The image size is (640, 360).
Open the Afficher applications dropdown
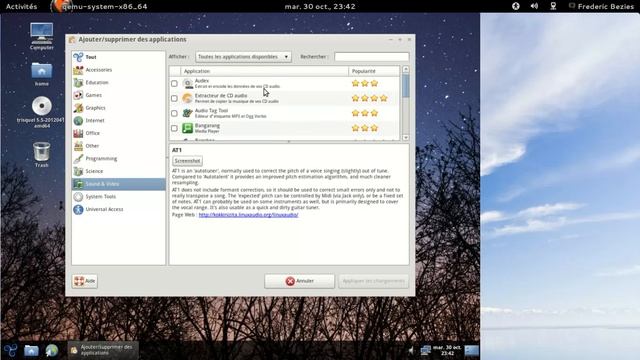click(243, 57)
